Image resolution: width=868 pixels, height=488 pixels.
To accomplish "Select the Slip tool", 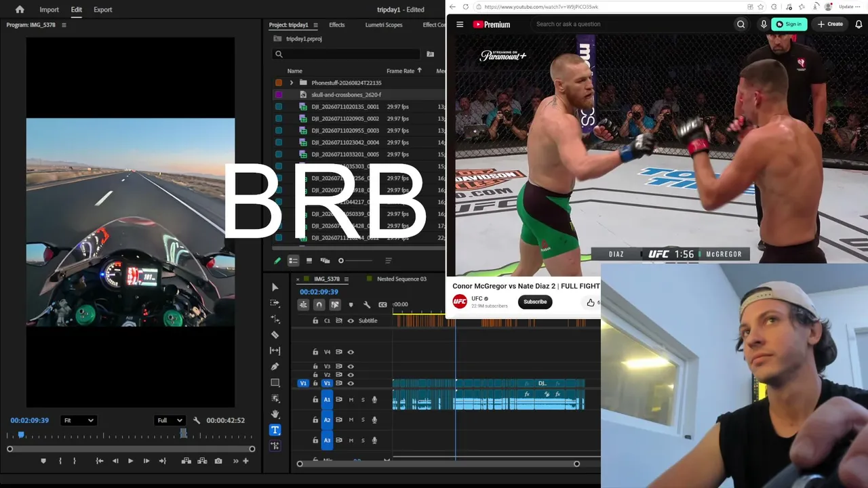I will coord(275,350).
